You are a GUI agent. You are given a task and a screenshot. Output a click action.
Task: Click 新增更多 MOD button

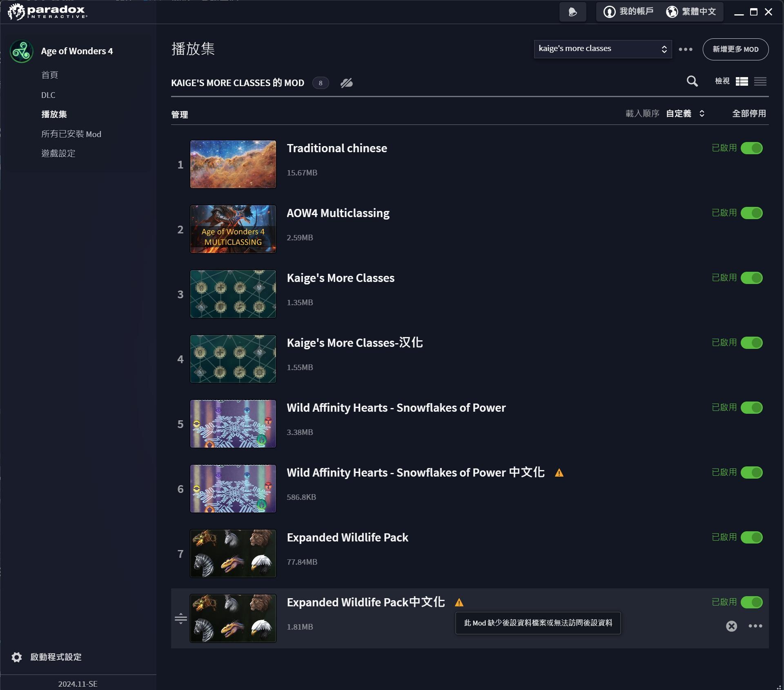735,49
